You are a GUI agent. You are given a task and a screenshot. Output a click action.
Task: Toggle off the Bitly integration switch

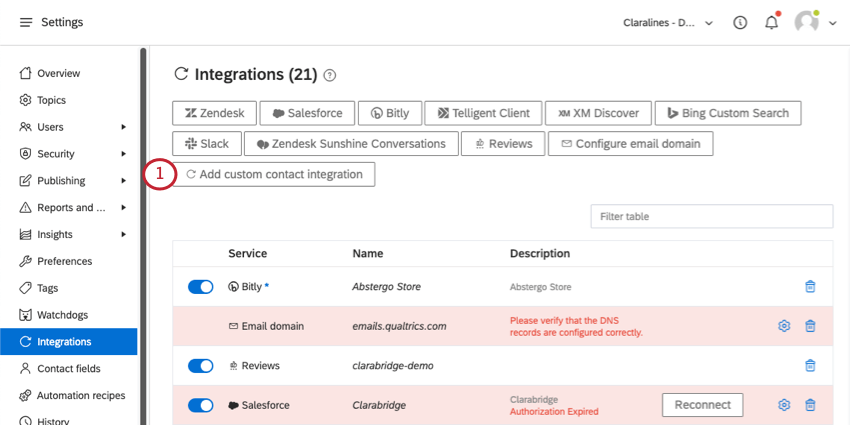click(x=201, y=286)
